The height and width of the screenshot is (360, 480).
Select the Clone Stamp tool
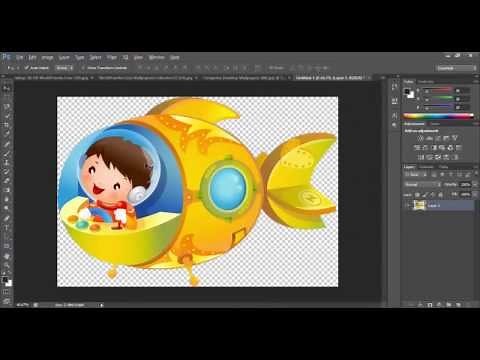click(x=6, y=163)
